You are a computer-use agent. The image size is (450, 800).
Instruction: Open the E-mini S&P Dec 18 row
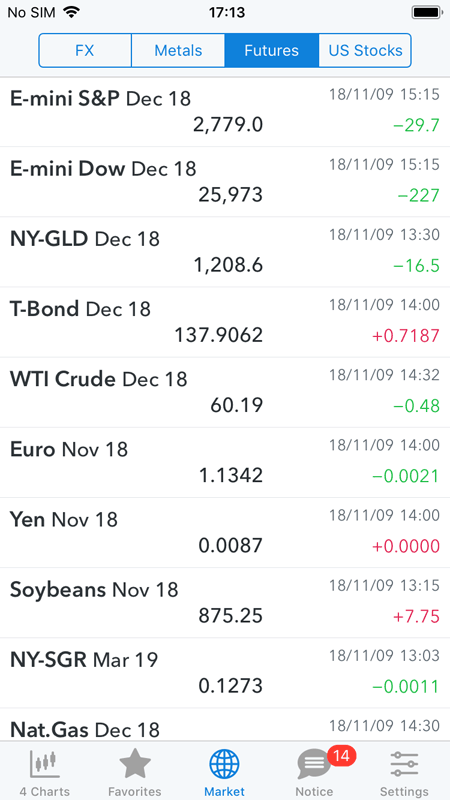pos(225,112)
